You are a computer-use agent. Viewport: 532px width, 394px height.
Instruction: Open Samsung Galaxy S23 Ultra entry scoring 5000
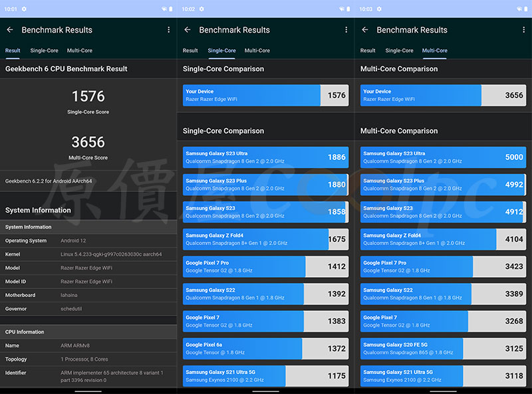[443, 157]
